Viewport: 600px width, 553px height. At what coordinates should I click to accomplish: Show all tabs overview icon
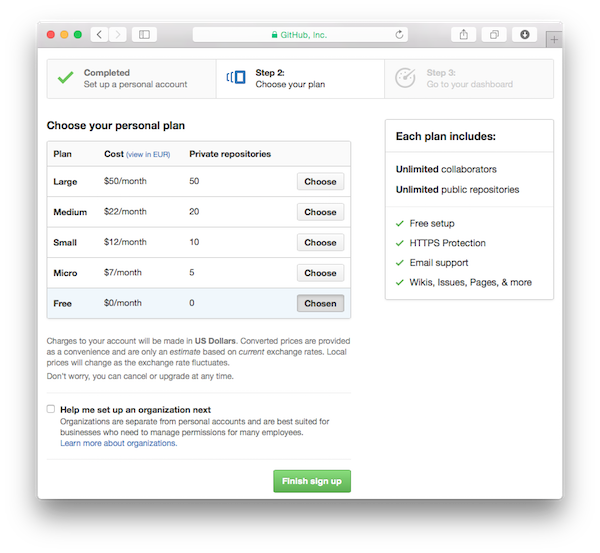point(494,34)
